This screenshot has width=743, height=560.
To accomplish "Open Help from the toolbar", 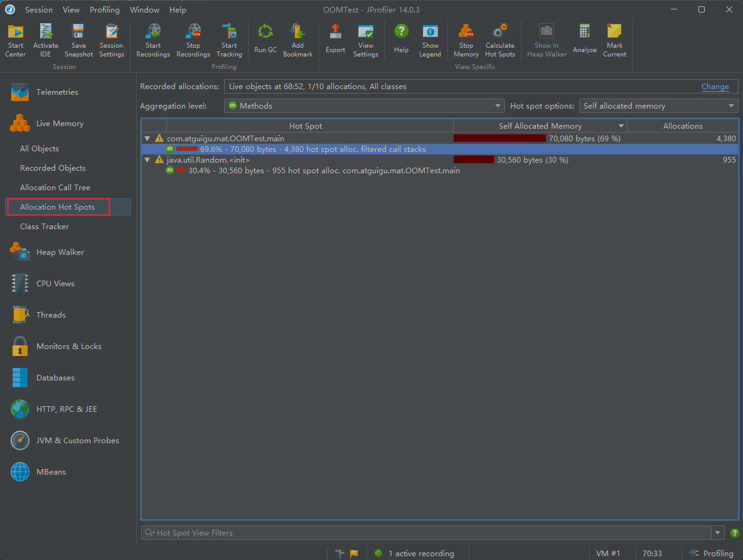I will click(x=401, y=39).
